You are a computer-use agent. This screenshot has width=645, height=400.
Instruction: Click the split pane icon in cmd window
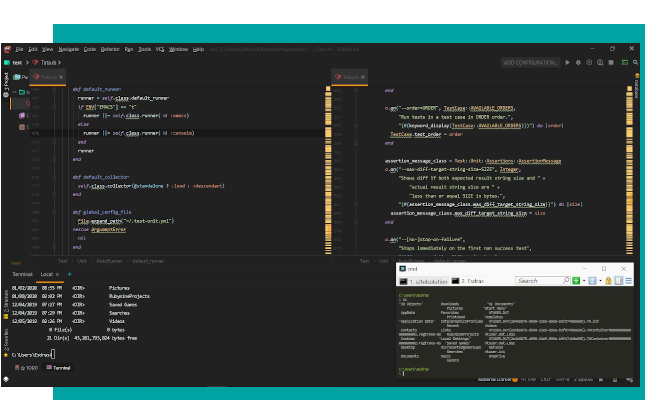pyautogui.click(x=619, y=281)
